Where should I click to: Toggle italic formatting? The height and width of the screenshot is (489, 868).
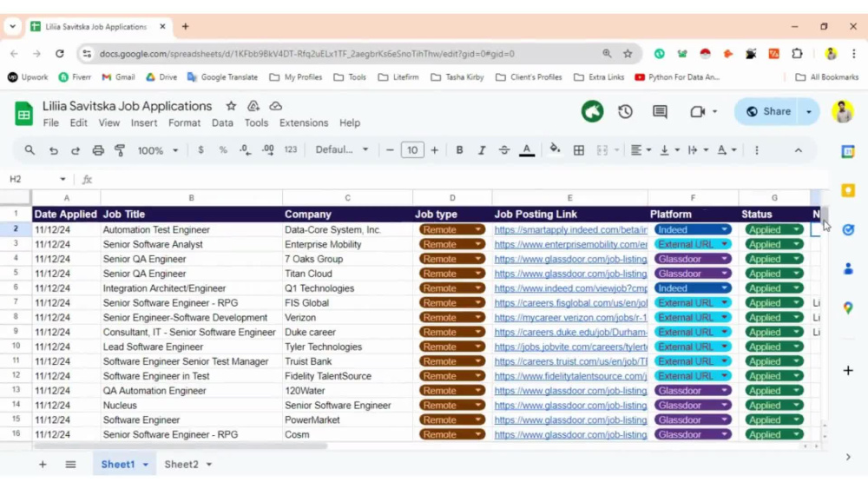coord(482,150)
